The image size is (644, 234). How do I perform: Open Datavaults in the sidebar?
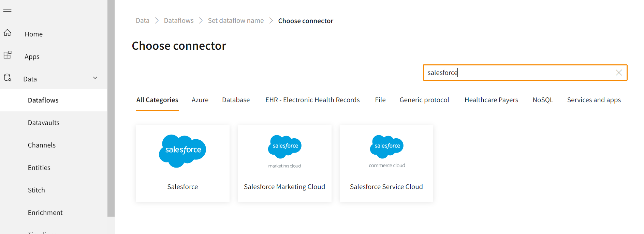[x=44, y=123]
